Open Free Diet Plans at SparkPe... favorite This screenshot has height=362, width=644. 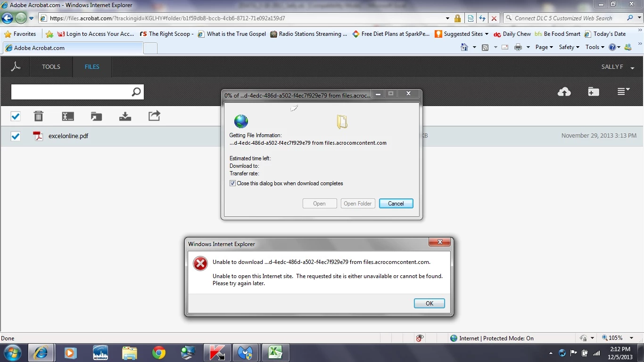(x=391, y=34)
